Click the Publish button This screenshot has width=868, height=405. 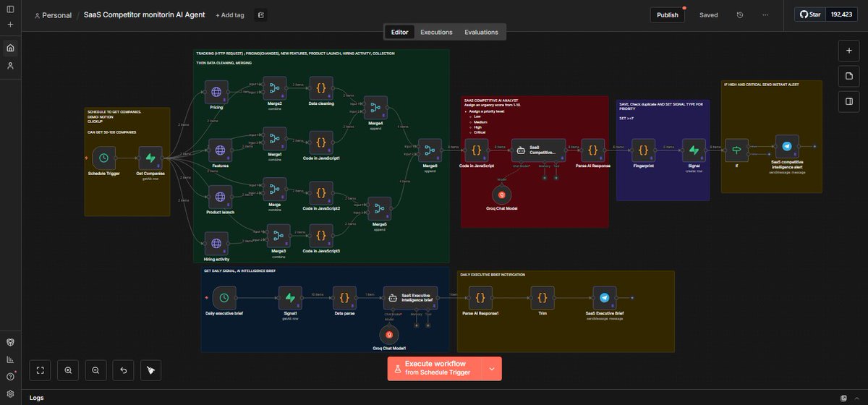click(668, 14)
